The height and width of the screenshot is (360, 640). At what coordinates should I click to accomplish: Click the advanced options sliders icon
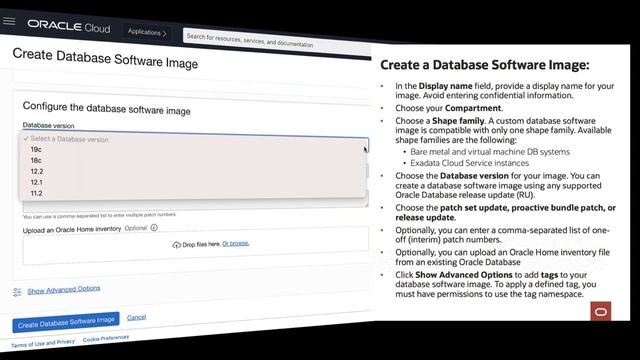(x=17, y=292)
